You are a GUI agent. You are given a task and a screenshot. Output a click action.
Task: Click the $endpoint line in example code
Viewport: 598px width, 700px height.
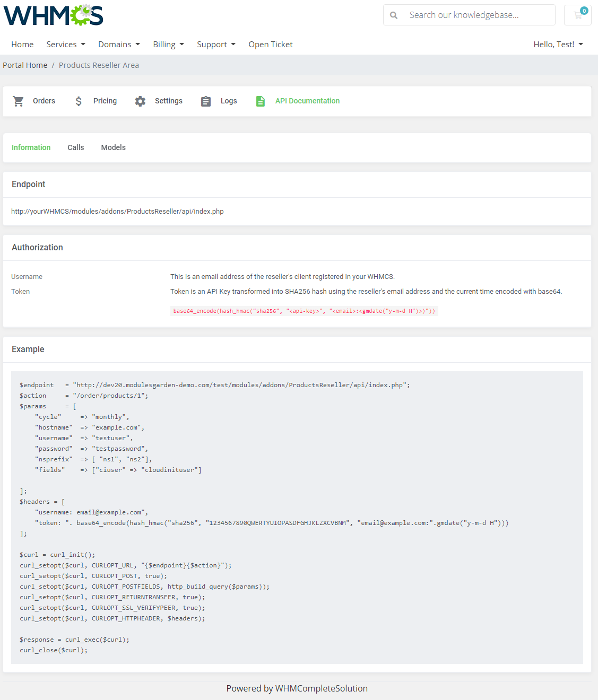click(215, 385)
